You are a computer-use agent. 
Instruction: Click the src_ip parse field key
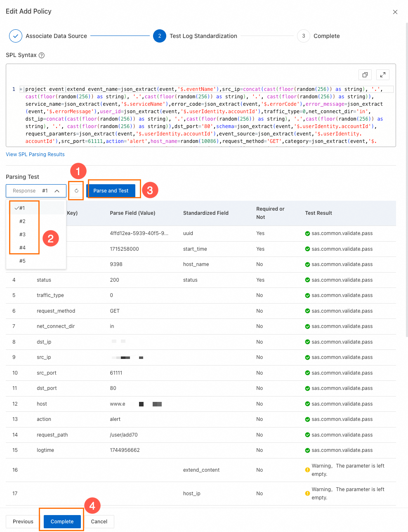(x=44, y=357)
